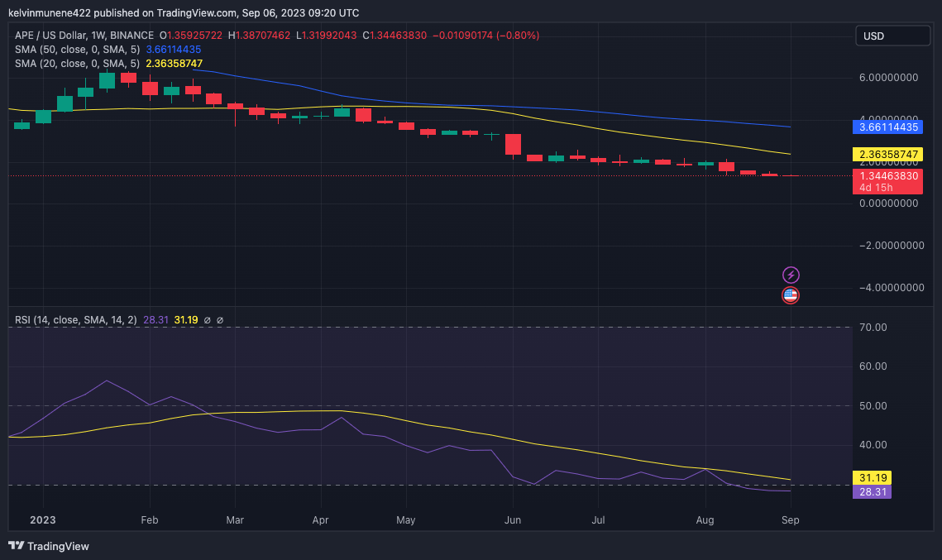The height and width of the screenshot is (560, 942).
Task: Click the 2023 marker on time axis
Action: coord(43,520)
